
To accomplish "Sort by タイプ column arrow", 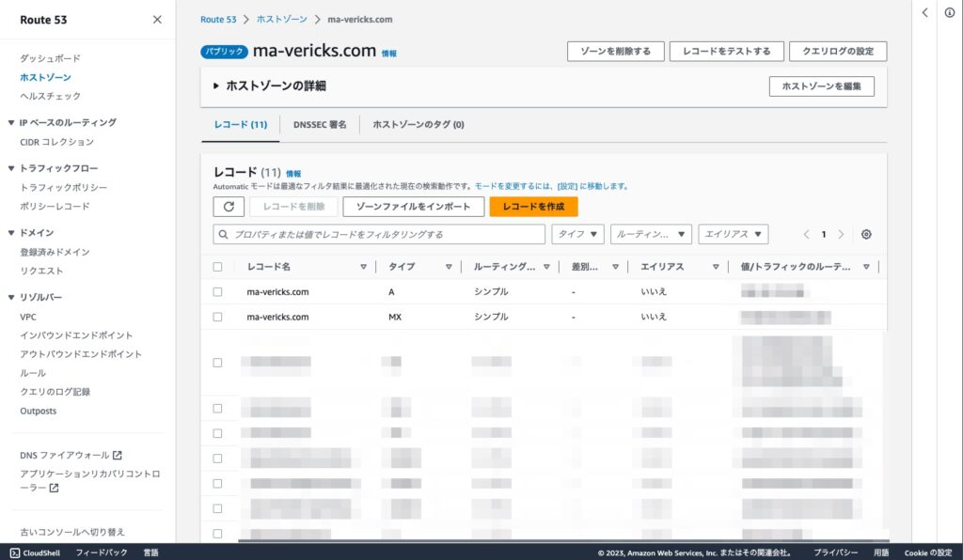I will (449, 267).
